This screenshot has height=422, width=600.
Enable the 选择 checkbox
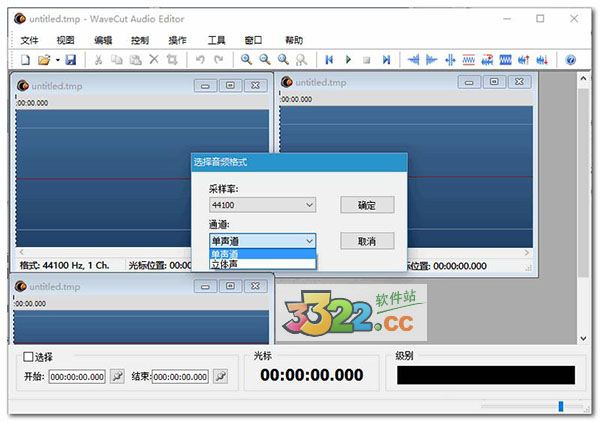28,357
